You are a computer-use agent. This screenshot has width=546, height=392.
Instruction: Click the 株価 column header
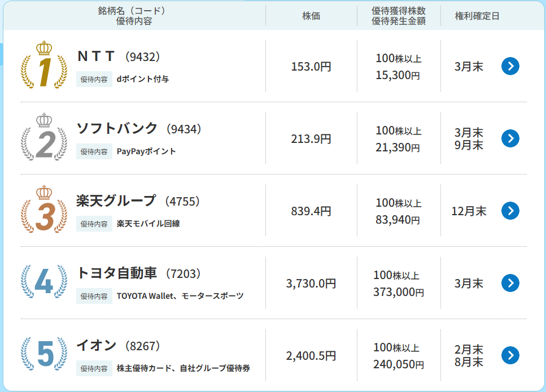click(312, 16)
